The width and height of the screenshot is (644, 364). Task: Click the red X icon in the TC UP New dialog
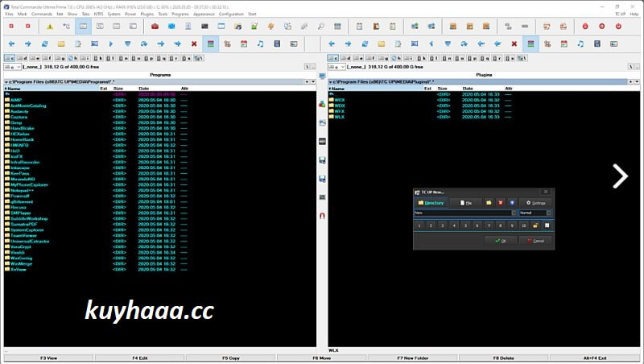click(500, 203)
